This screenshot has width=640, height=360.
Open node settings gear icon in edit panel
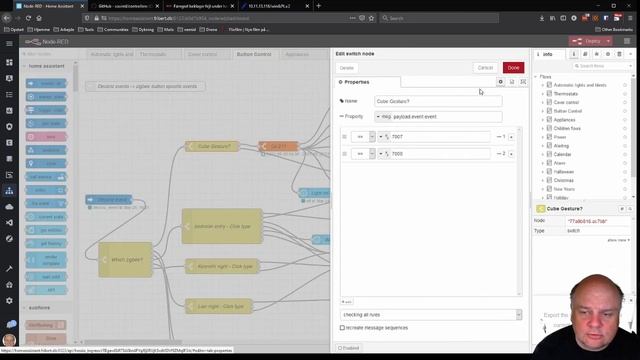(500, 82)
